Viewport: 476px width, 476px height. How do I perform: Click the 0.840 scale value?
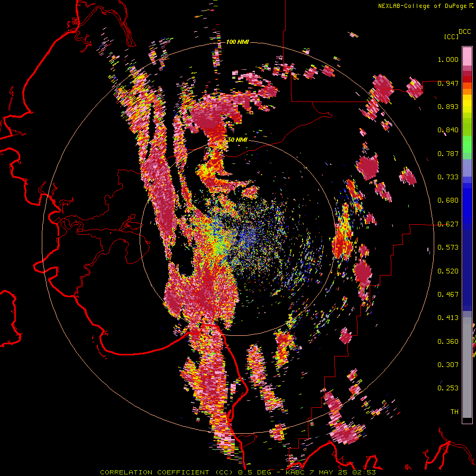(448, 130)
